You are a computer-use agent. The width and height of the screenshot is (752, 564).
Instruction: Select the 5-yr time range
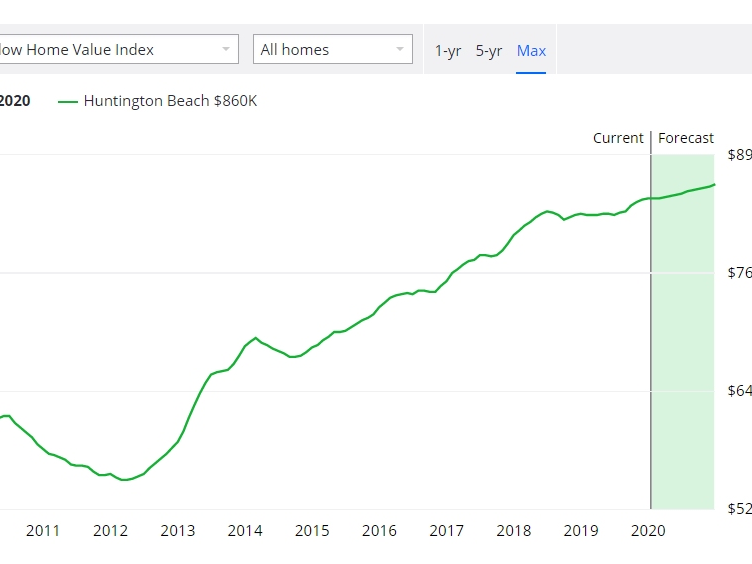[489, 51]
